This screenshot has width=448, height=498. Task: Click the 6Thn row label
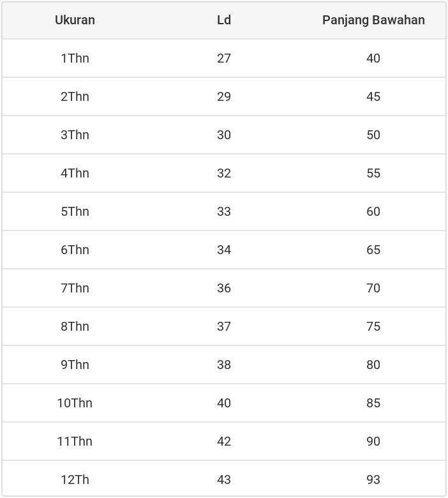point(75,250)
